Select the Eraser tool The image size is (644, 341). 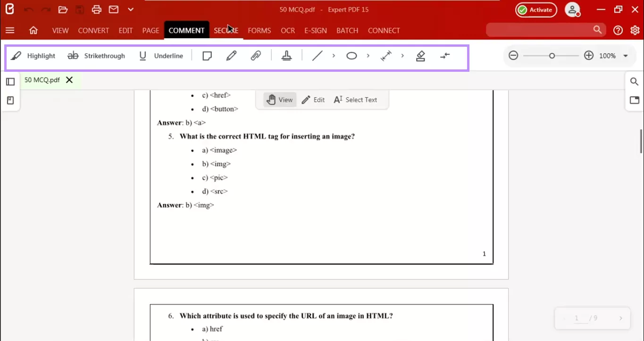pyautogui.click(x=420, y=55)
